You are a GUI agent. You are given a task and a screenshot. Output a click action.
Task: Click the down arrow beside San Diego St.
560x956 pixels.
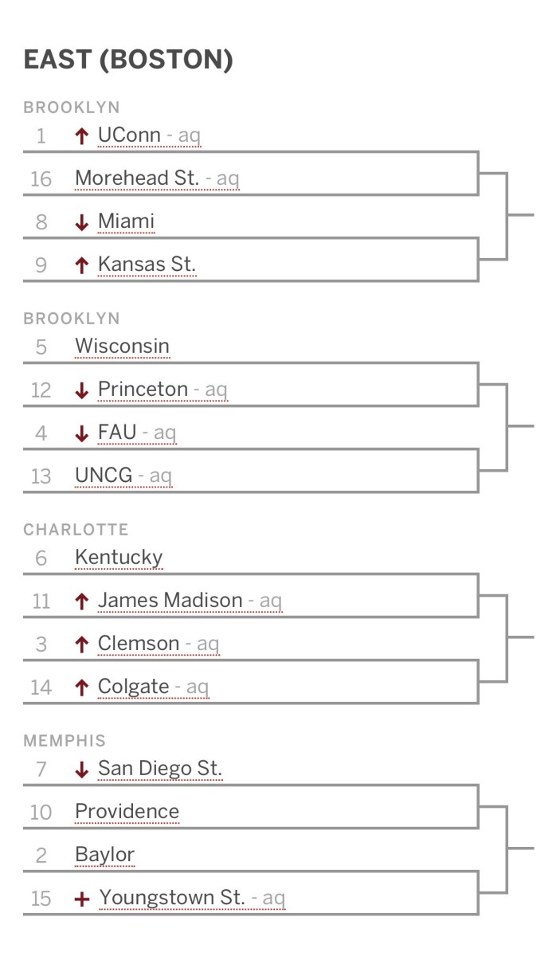(x=81, y=770)
